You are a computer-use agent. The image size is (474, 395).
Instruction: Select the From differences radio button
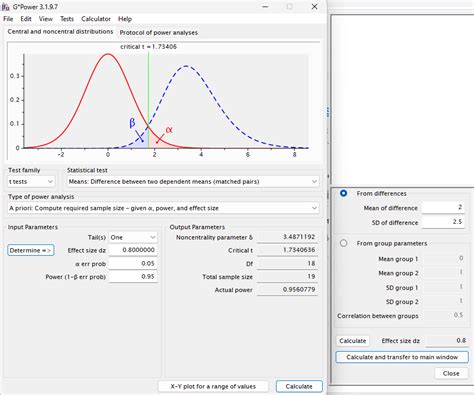343,193
